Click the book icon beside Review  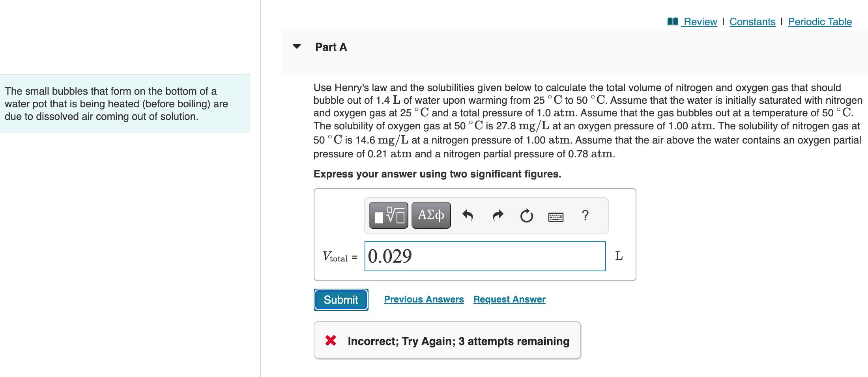(x=672, y=22)
